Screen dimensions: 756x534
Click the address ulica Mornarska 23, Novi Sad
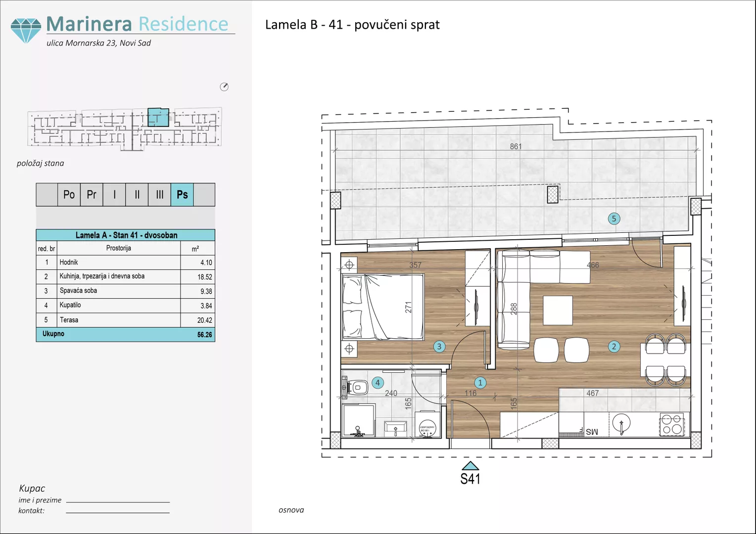pos(98,43)
